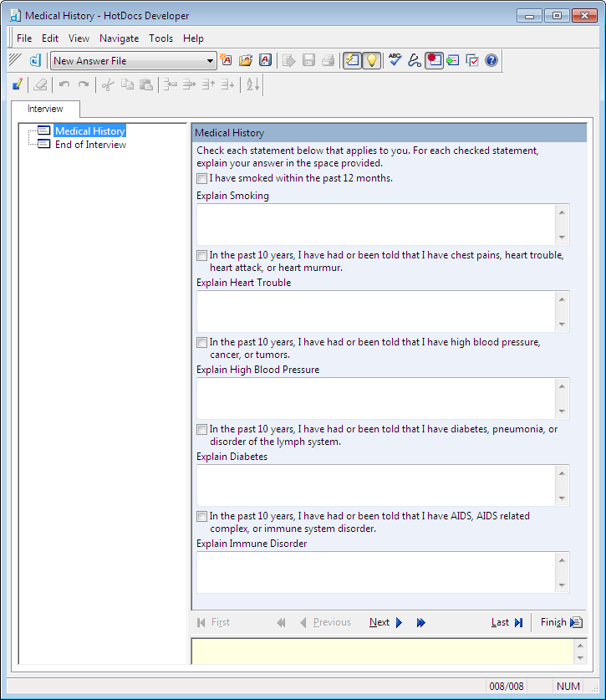606x700 pixels.
Task: Check 'I have smoked within the past 12 months'
Action: pos(201,178)
